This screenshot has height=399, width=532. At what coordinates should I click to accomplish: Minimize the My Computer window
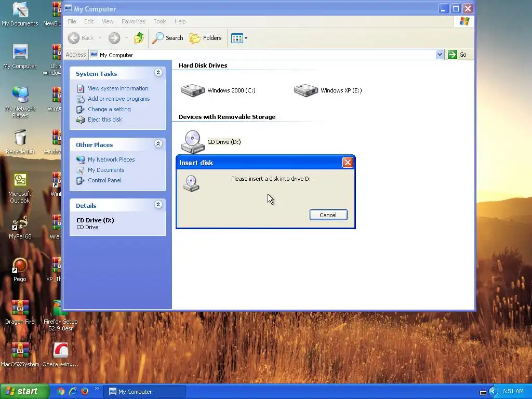pyautogui.click(x=443, y=9)
